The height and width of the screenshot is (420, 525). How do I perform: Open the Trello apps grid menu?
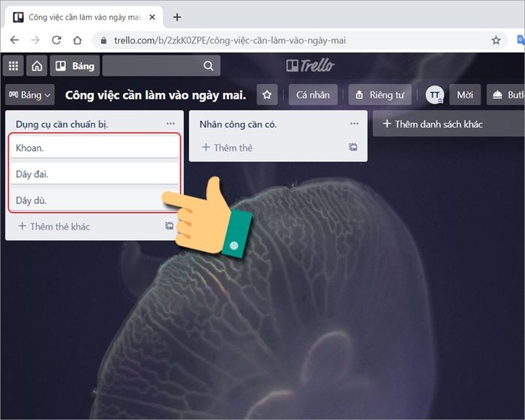[13, 66]
